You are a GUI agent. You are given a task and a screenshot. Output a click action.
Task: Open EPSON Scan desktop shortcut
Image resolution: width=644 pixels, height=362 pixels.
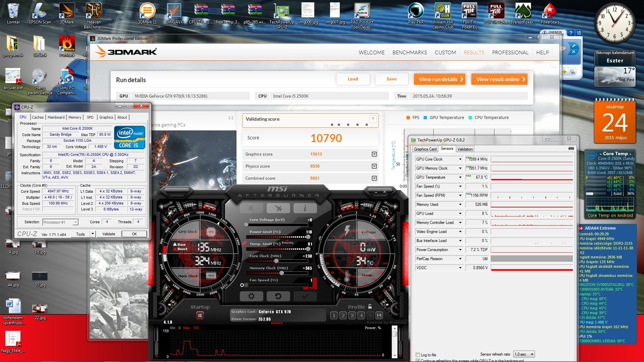pos(40,13)
